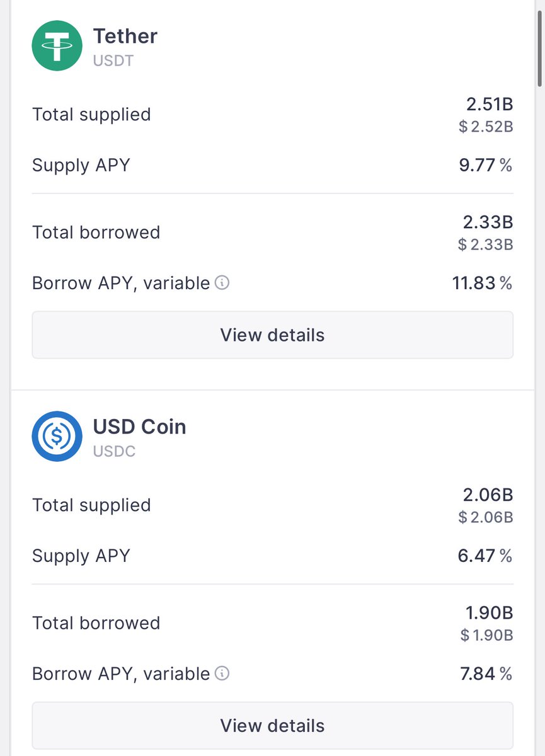This screenshot has height=756, width=545.
Task: View details for USD Coin
Action: 272,725
